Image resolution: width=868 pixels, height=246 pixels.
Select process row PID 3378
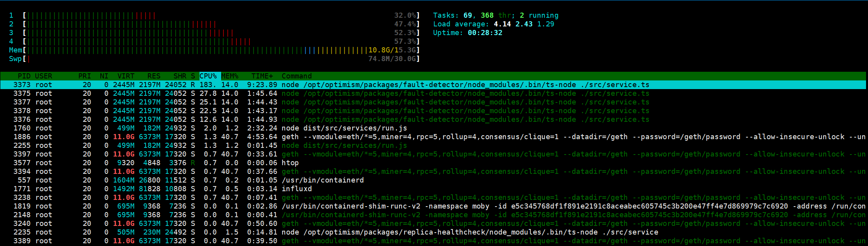[x=433, y=111]
